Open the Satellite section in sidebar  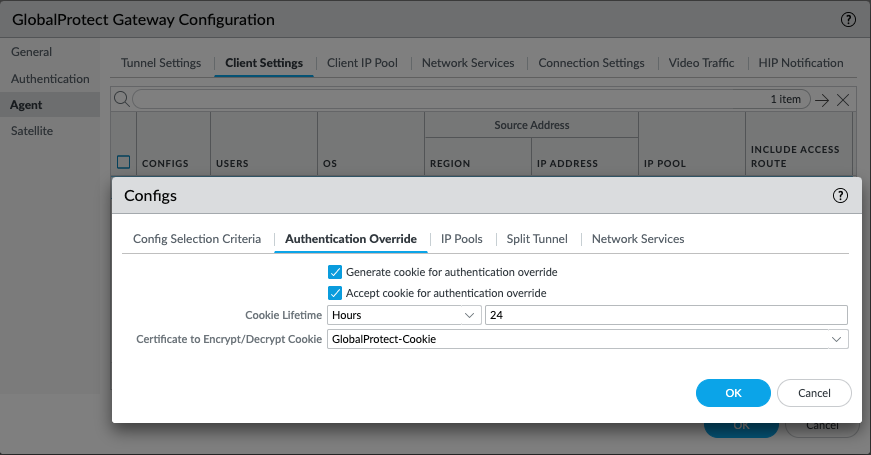pyautogui.click(x=32, y=131)
